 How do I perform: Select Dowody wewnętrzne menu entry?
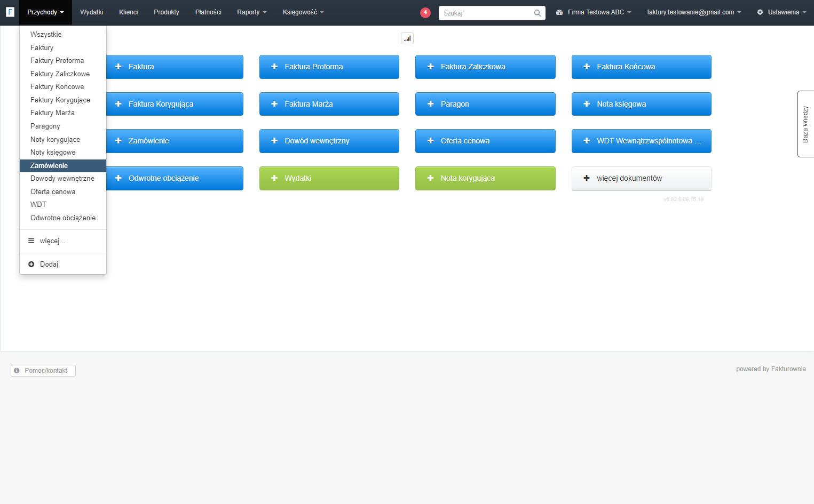(x=63, y=179)
